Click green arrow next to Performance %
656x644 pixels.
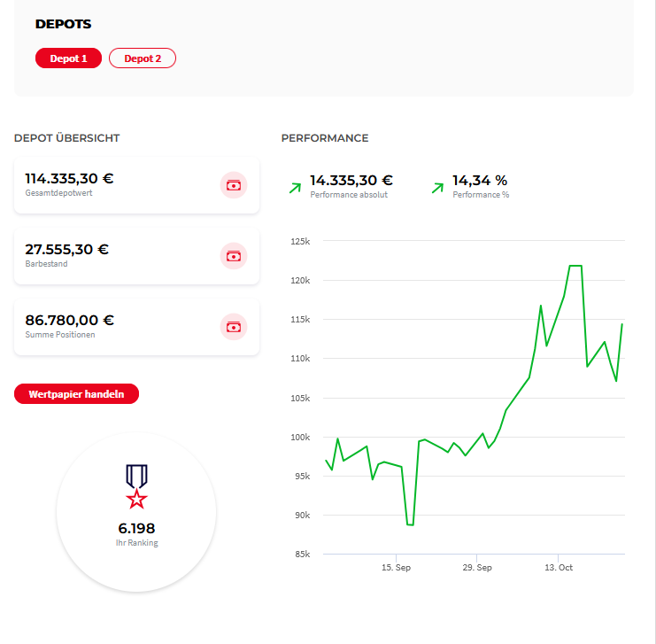437,187
